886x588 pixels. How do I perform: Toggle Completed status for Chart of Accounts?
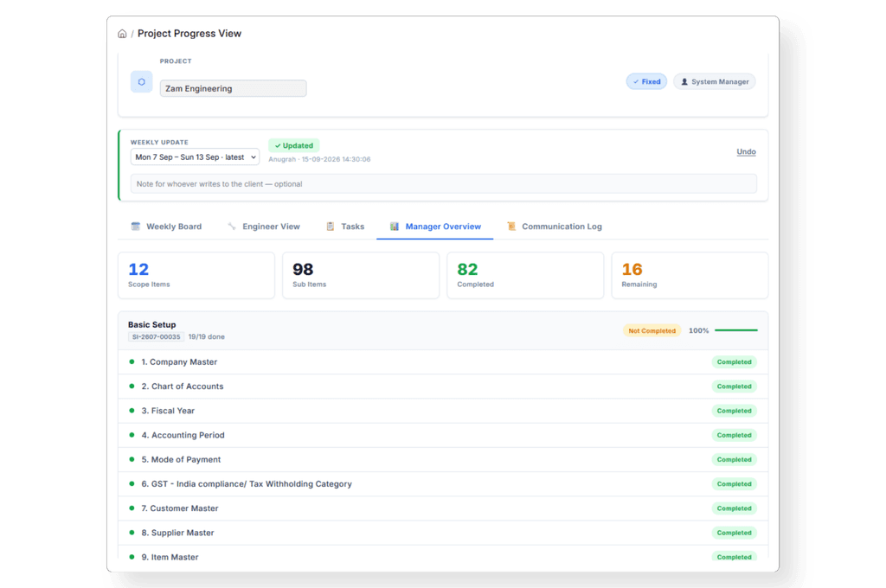pos(734,387)
